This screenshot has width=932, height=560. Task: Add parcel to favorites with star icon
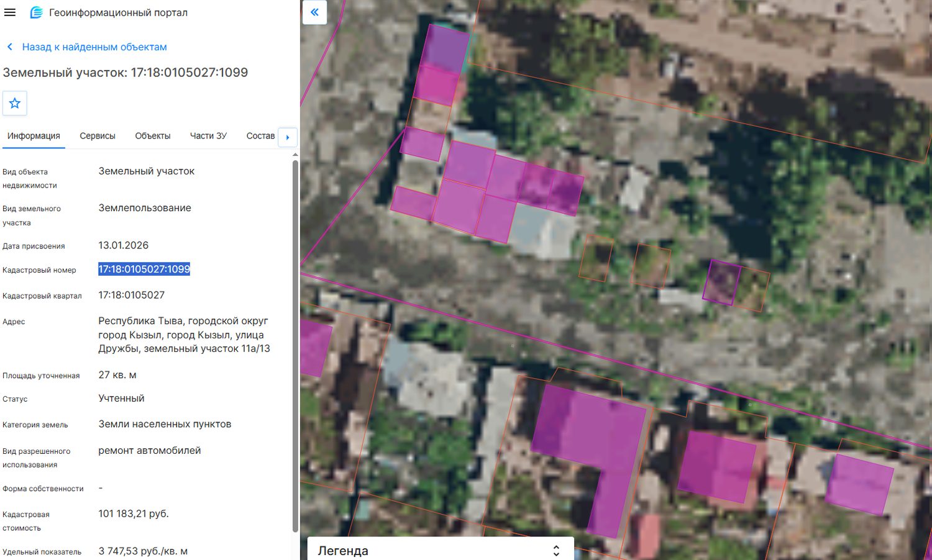point(15,103)
